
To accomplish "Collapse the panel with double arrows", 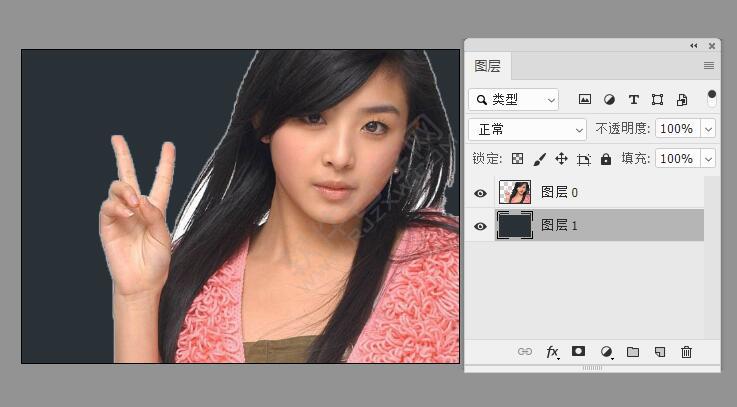I will tap(694, 46).
